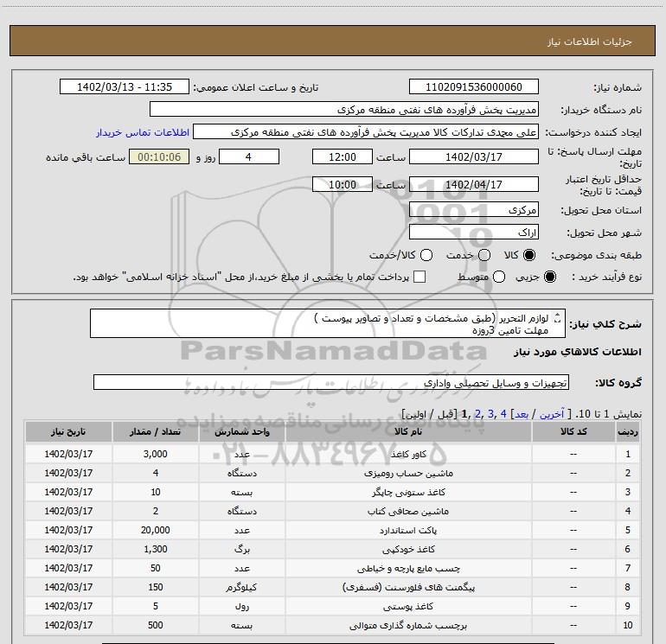This screenshot has width=666, height=644.
Task: Select the پاکت استاندارد item name
Action: click(x=408, y=530)
